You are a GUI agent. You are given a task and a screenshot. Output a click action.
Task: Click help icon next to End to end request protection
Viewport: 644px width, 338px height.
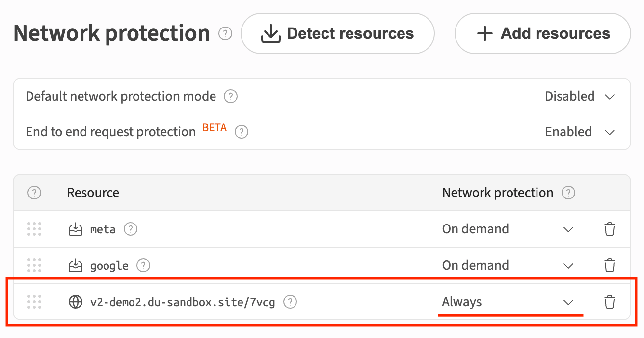pos(241,132)
